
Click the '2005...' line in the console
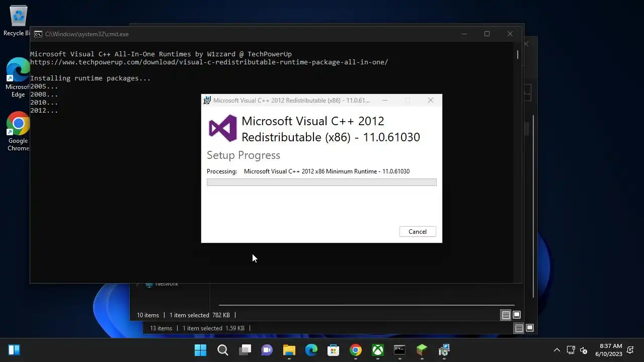point(44,86)
